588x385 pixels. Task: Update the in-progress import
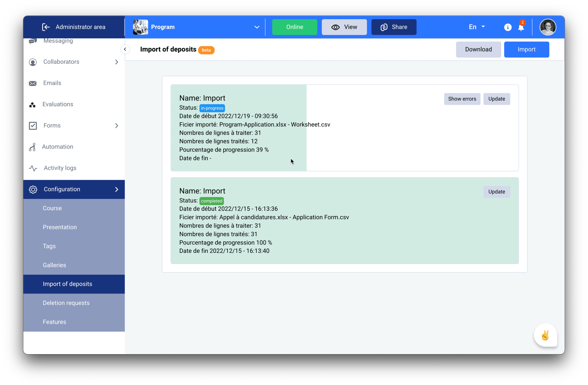(x=497, y=99)
